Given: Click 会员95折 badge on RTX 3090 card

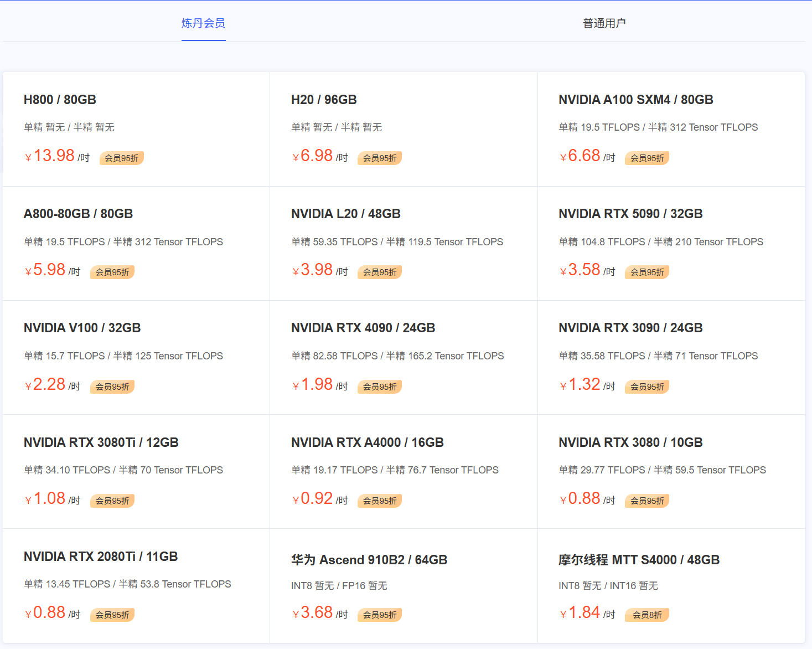Looking at the screenshot, I should click(x=647, y=387).
